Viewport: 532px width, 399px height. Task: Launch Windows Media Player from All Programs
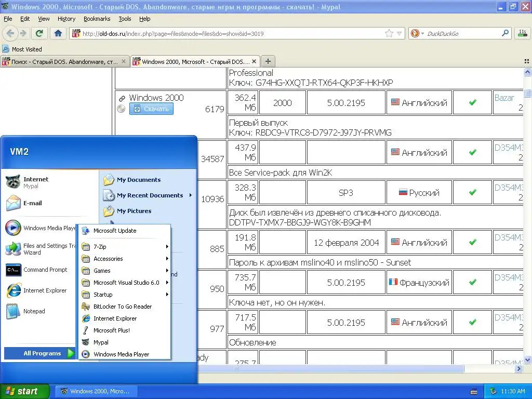(125, 354)
